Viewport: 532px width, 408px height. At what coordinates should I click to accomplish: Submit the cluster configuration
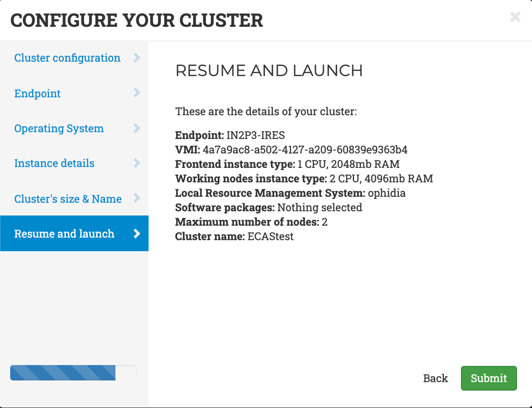point(489,378)
